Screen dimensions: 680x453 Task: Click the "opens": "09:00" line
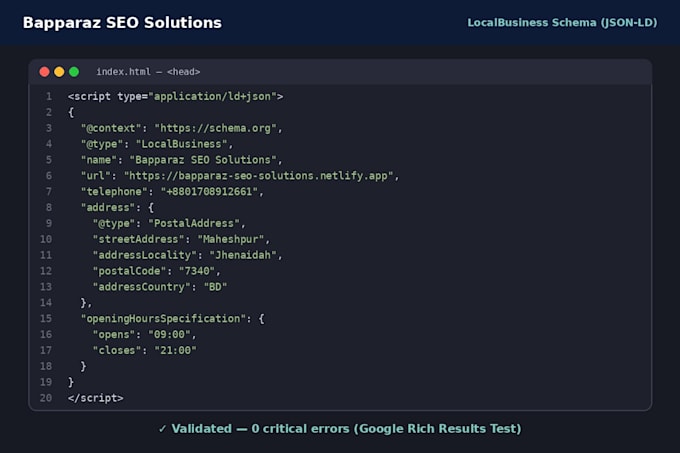click(144, 335)
